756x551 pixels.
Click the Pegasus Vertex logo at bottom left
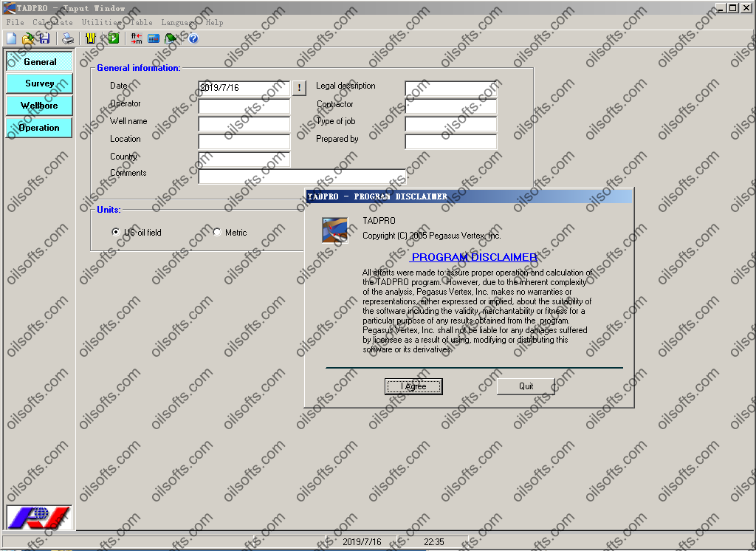[38, 517]
